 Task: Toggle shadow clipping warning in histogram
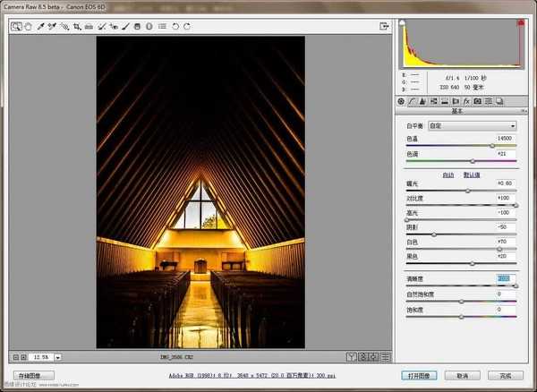(403, 22)
